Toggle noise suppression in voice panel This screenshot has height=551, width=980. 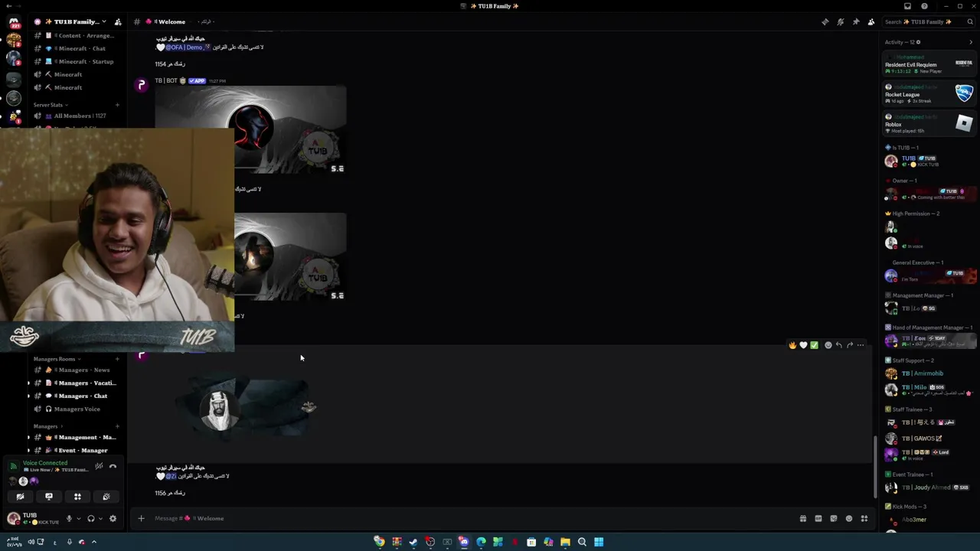point(99,466)
